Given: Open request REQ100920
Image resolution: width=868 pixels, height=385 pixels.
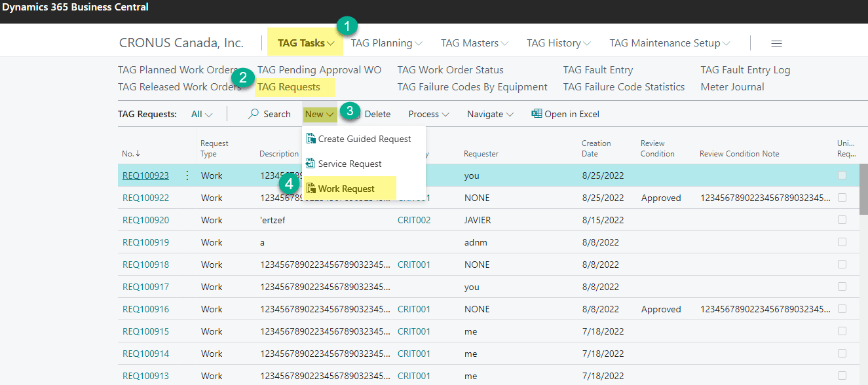Looking at the screenshot, I should (145, 220).
